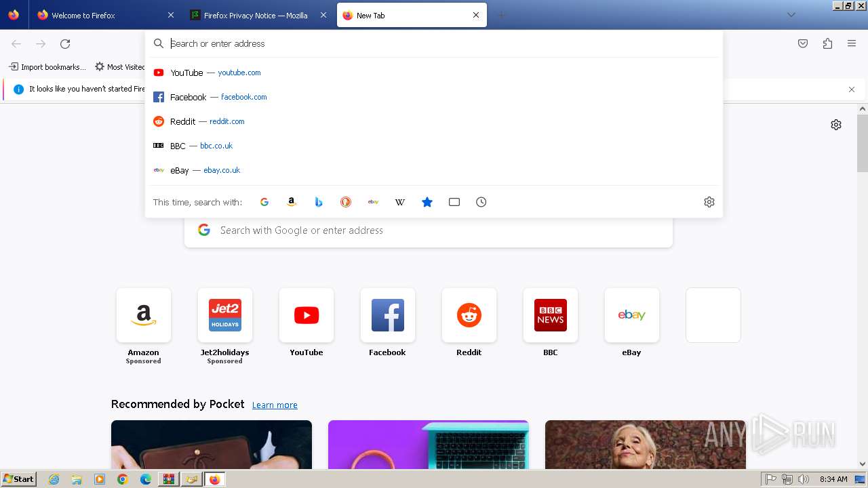This screenshot has width=868, height=488.
Task: Select YouTube suggestion youtube.com
Action: (434, 73)
